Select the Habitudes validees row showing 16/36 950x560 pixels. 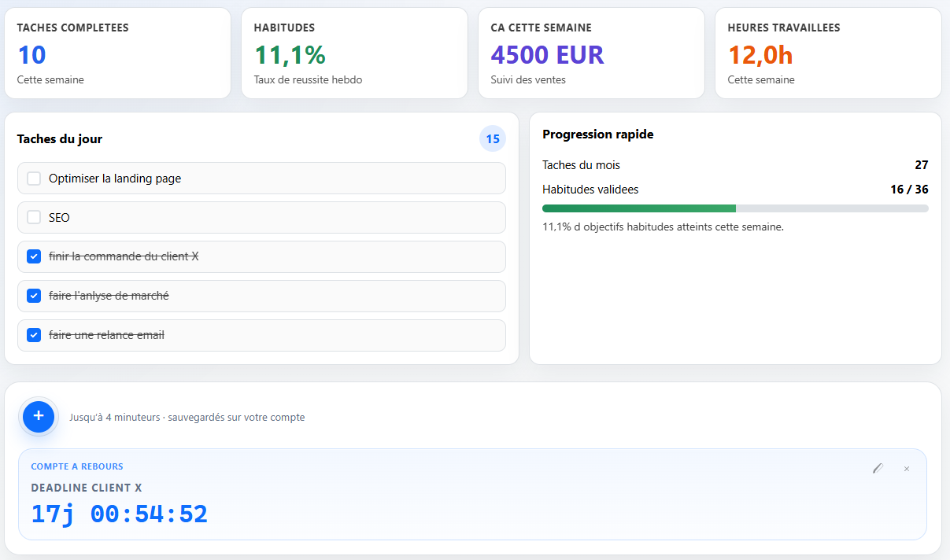coord(734,189)
